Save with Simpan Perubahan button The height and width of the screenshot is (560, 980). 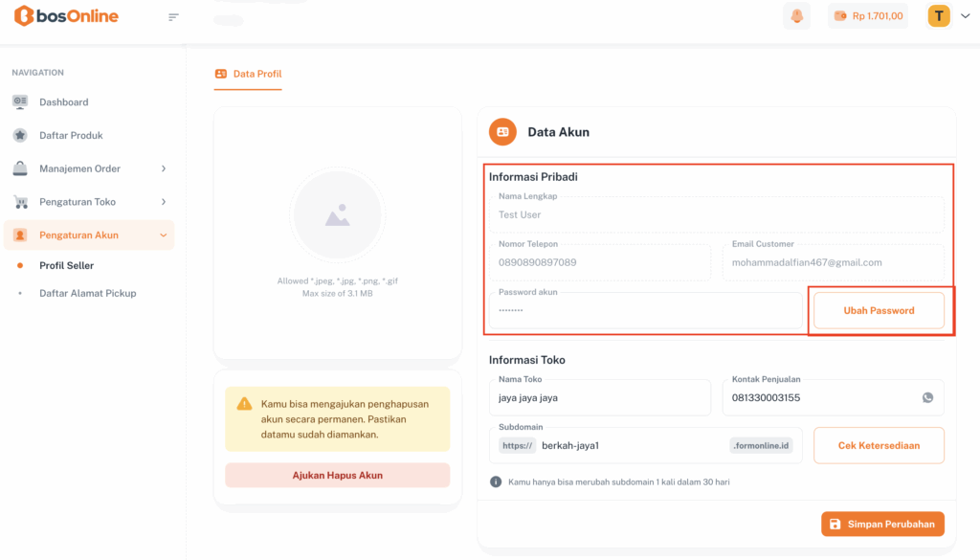pyautogui.click(x=882, y=524)
